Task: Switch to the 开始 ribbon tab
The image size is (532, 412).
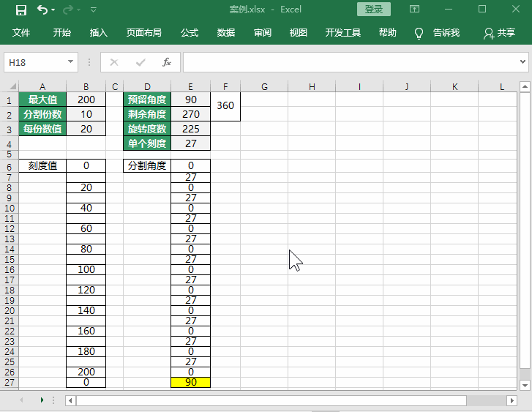Action: click(61, 33)
